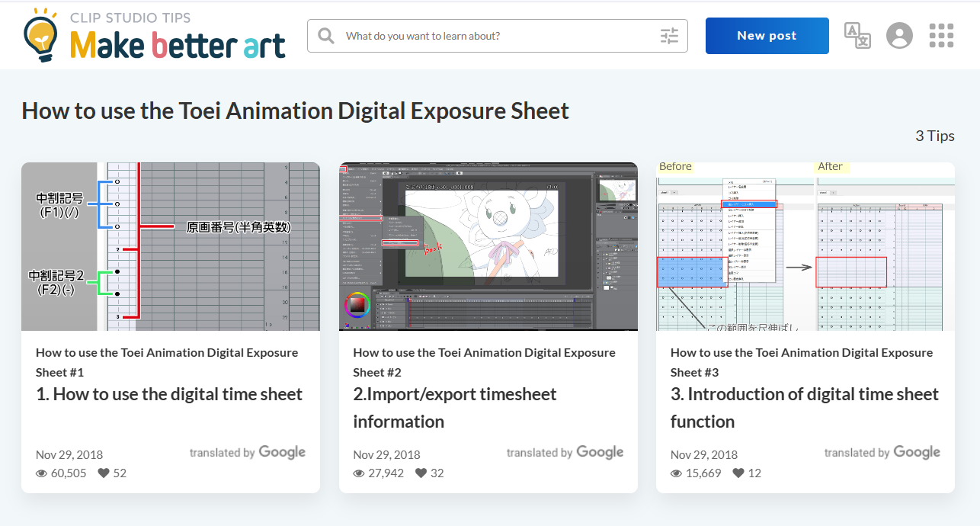Click the heart icon on tip #1

[104, 473]
